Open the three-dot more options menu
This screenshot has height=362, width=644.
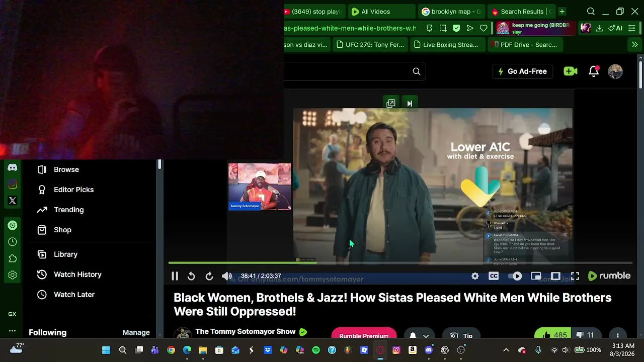[x=618, y=335]
